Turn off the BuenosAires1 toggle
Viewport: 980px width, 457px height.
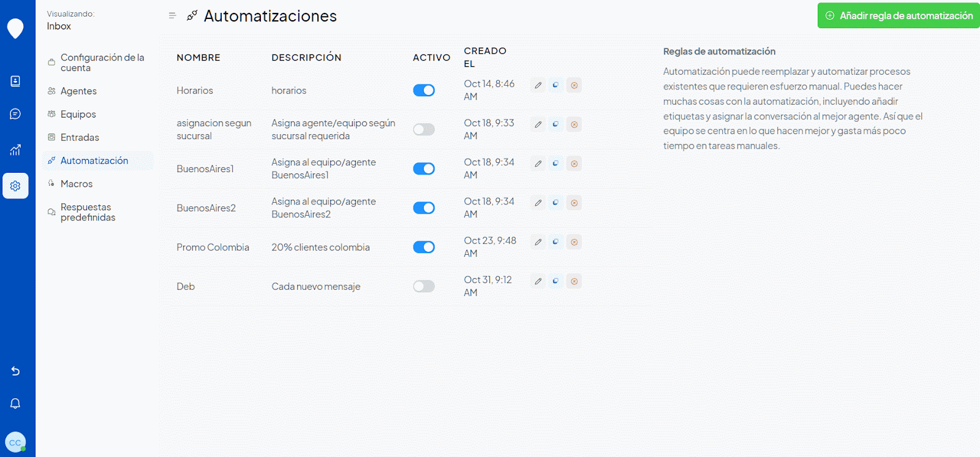click(x=424, y=168)
